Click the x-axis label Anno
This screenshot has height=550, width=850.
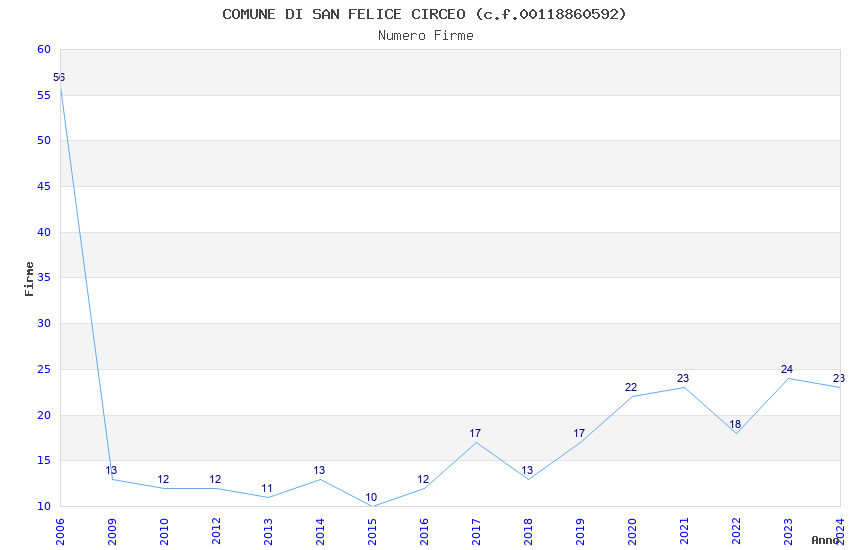click(x=825, y=540)
